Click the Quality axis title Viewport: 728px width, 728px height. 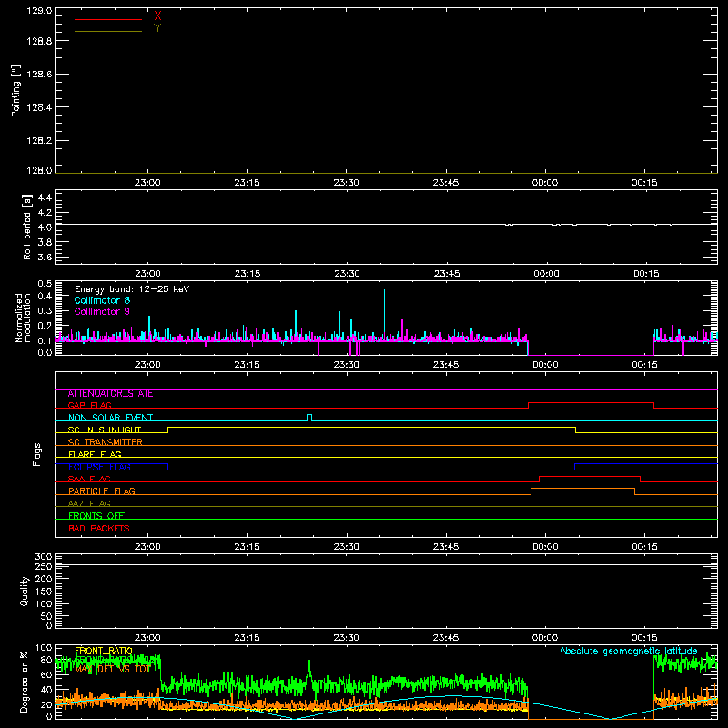(25, 591)
